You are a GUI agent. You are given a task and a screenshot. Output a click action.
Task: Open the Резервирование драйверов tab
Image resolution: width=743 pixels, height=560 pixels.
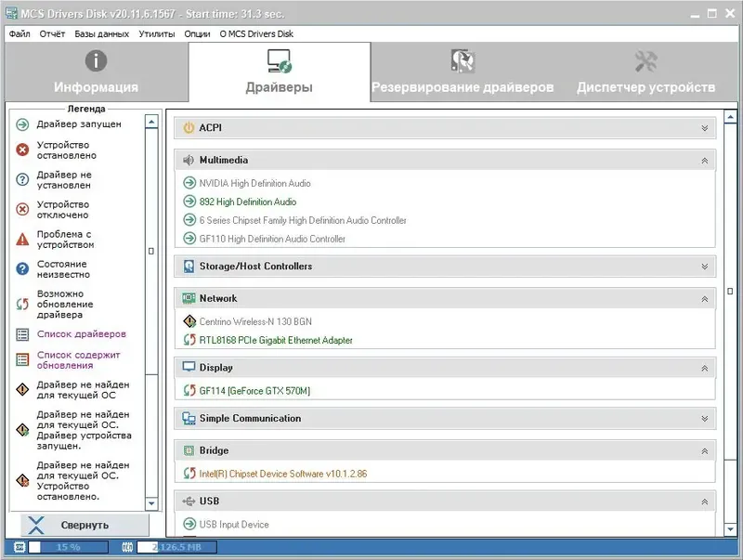click(463, 72)
